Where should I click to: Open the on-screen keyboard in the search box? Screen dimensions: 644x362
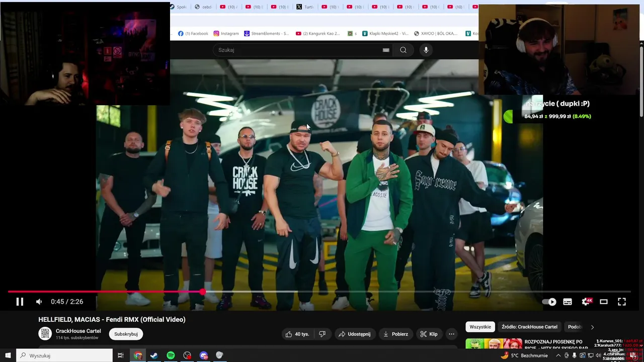[386, 50]
